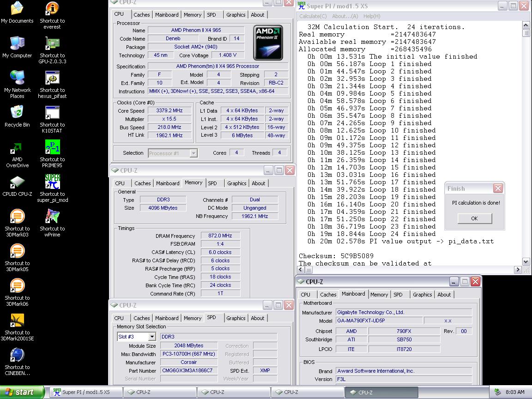This screenshot has width=532, height=399.
Task: Select the My Network Places icon
Action: [17, 84]
